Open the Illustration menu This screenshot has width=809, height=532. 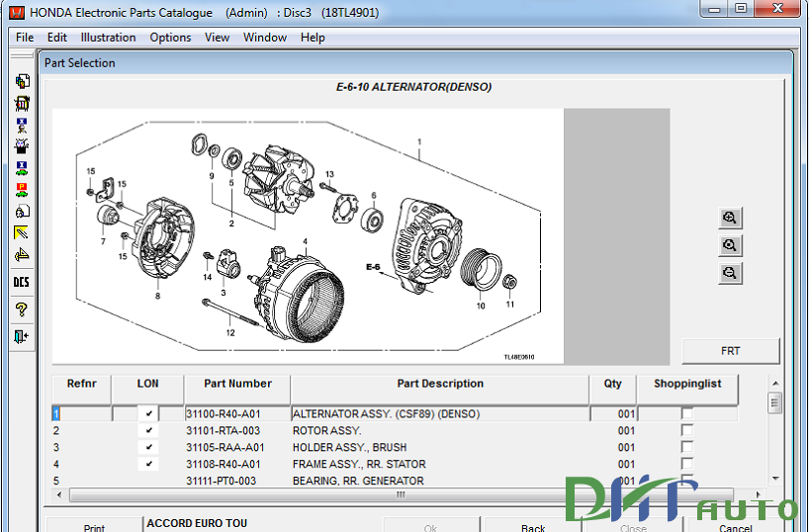tap(109, 38)
